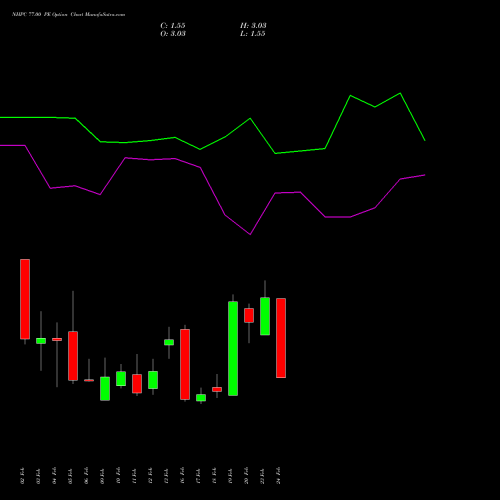Click the '03 Feb' date label

click(38, 476)
